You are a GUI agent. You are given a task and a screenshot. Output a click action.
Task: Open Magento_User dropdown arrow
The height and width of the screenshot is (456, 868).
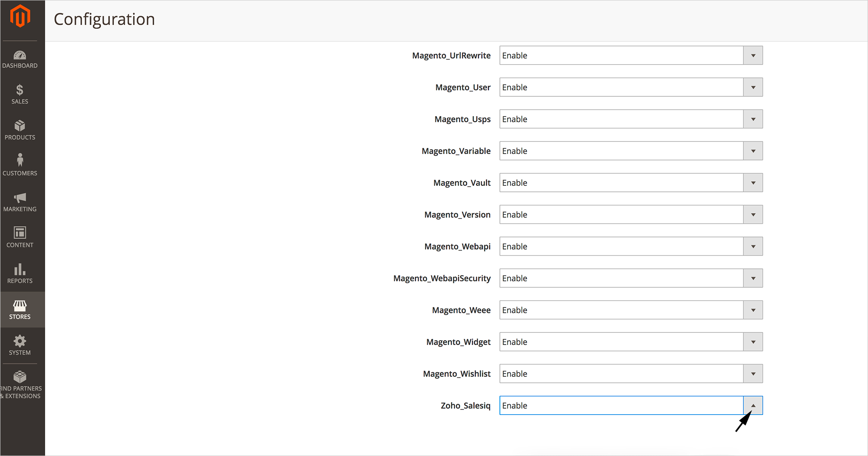753,87
